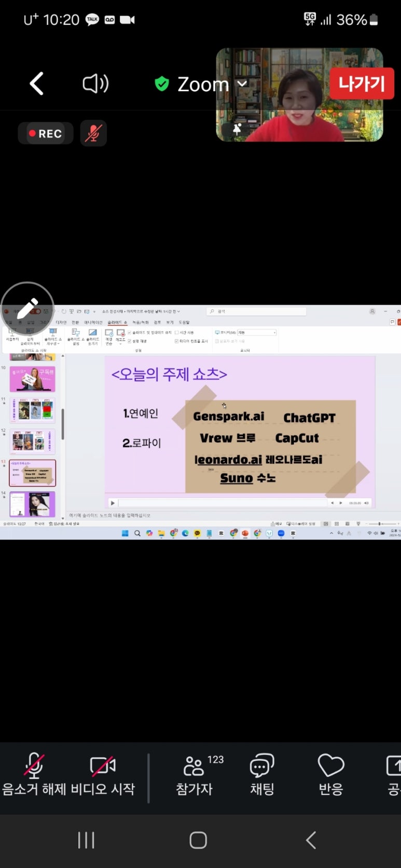The width and height of the screenshot is (401, 868).
Task: Tap the red 나가기 leave button
Action: (362, 83)
